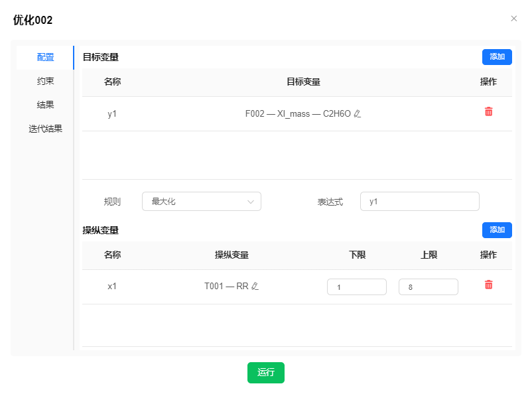Select the 上限 column header
The image size is (532, 394).
(x=429, y=255)
